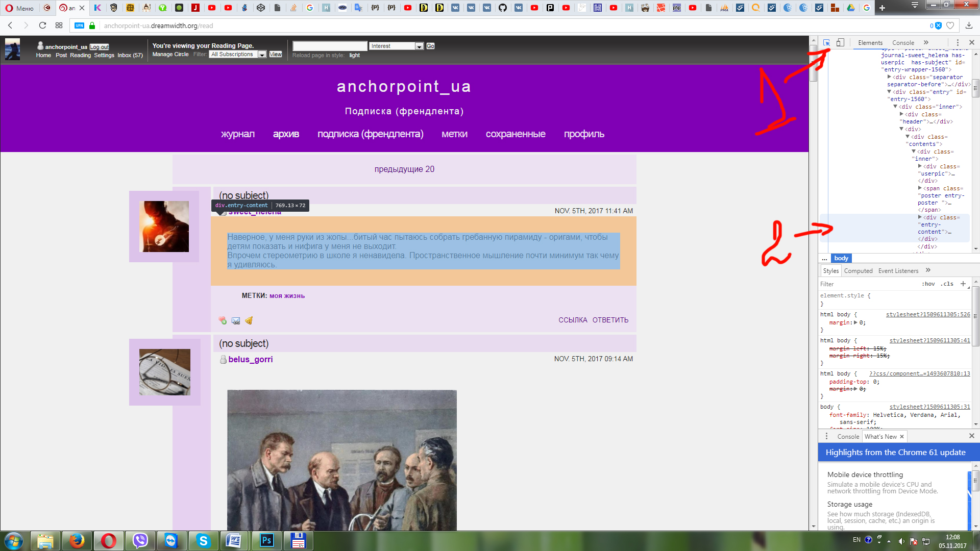
Task: Click the styles Filter input field
Action: pyautogui.click(x=868, y=284)
